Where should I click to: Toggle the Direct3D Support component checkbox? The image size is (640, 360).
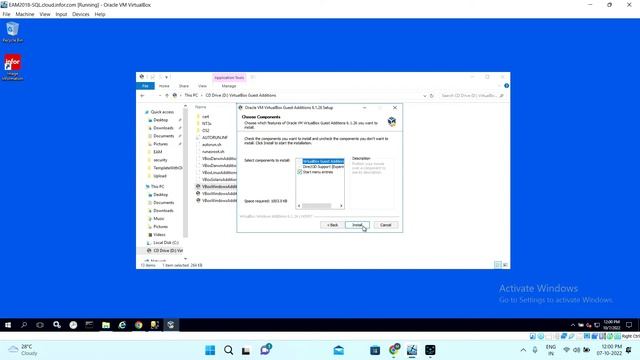[300, 167]
